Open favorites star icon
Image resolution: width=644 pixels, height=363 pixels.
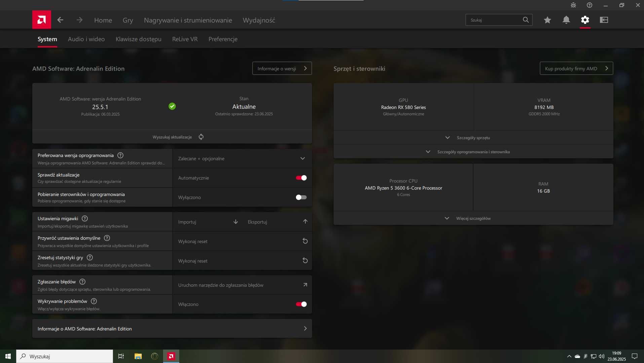[547, 20]
